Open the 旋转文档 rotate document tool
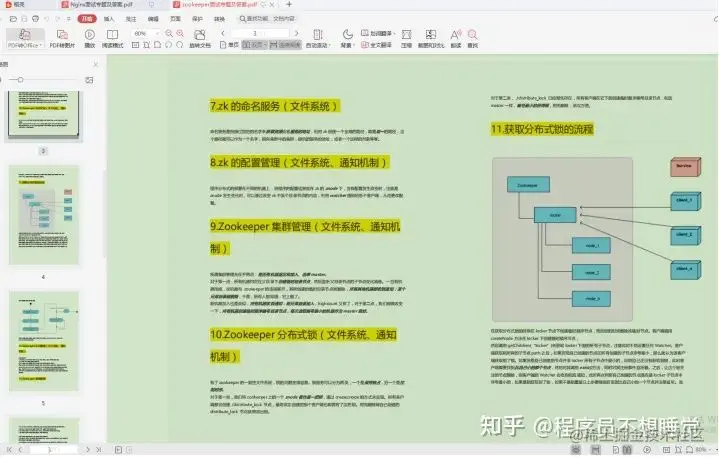The height and width of the screenshot is (458, 719). 200,39
